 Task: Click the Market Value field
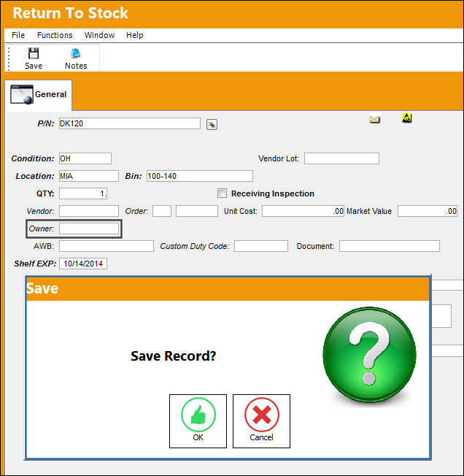428,211
